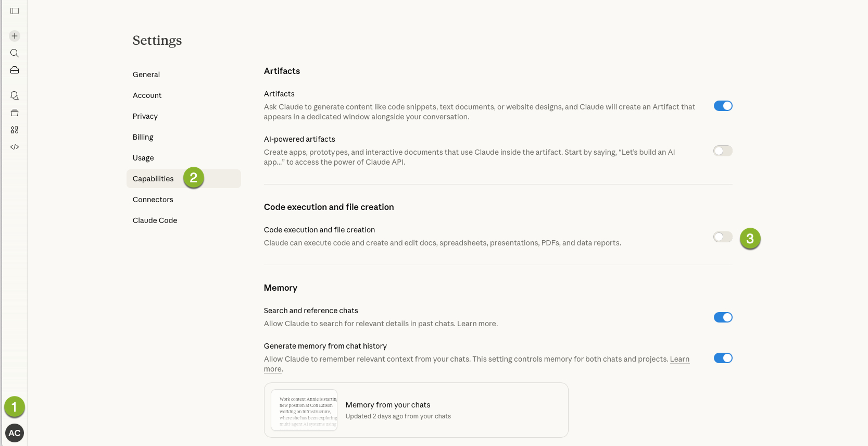The height and width of the screenshot is (446, 868).
Task: Switch to the General settings tab
Action: coord(146,75)
